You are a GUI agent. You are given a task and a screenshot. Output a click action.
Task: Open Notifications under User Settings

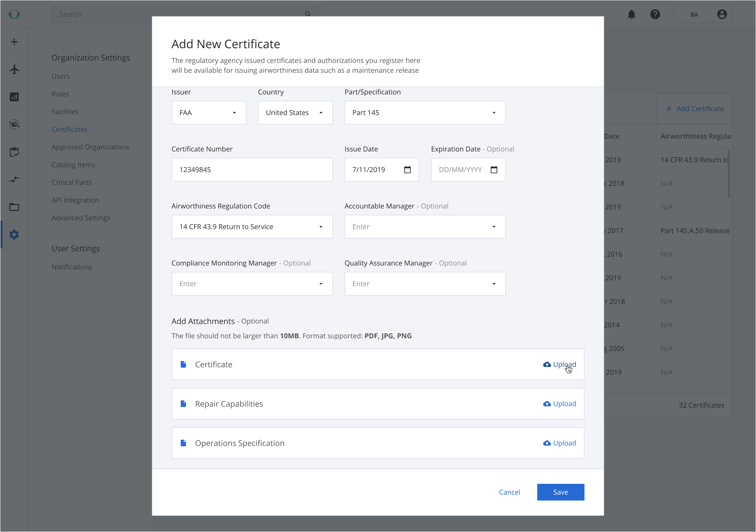(x=72, y=267)
